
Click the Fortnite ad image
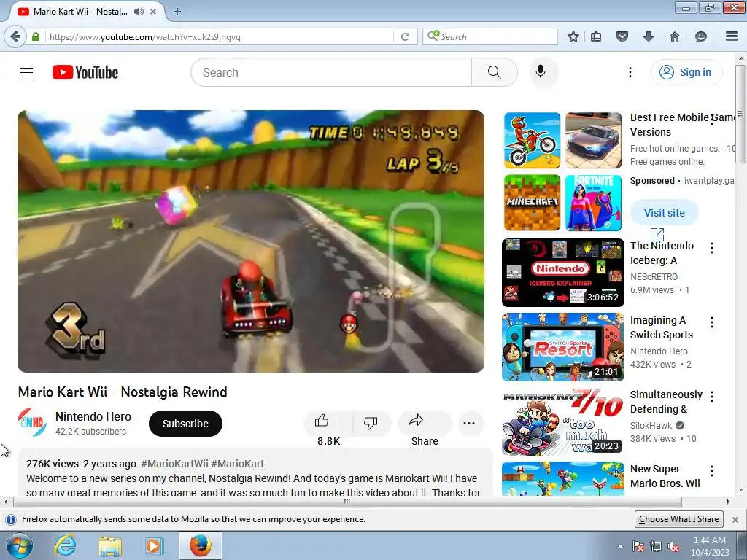(594, 203)
